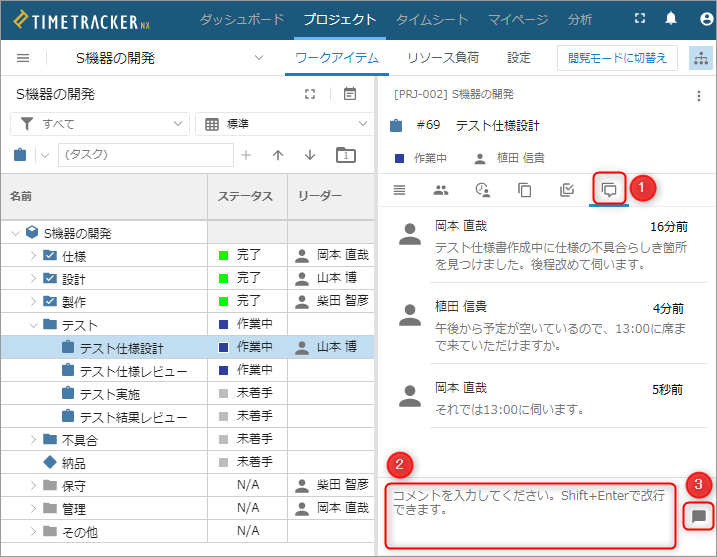Expand the 設計 folder
The width and height of the screenshot is (717, 557).
tap(33, 278)
